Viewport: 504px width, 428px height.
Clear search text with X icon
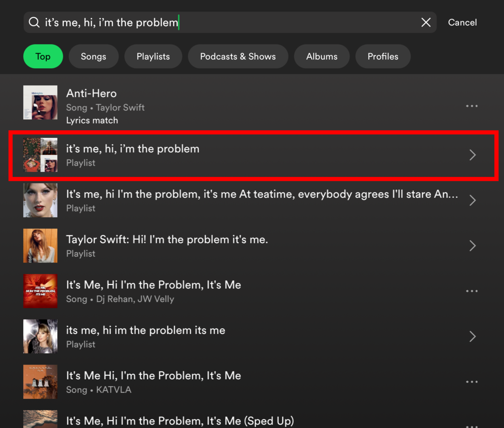pyautogui.click(x=426, y=22)
